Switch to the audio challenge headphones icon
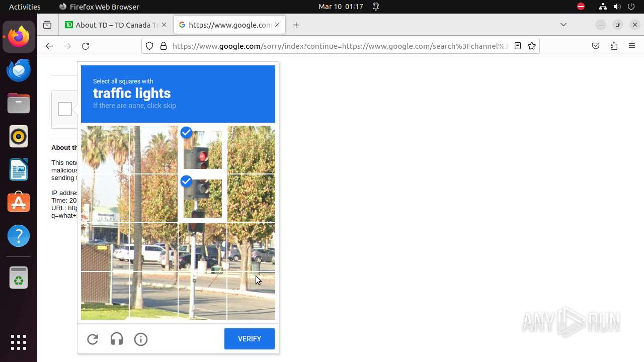The width and height of the screenshot is (644, 362). tap(117, 339)
